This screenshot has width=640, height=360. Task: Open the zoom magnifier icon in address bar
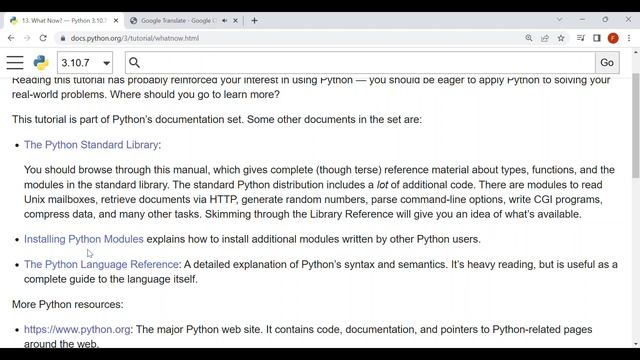529,38
